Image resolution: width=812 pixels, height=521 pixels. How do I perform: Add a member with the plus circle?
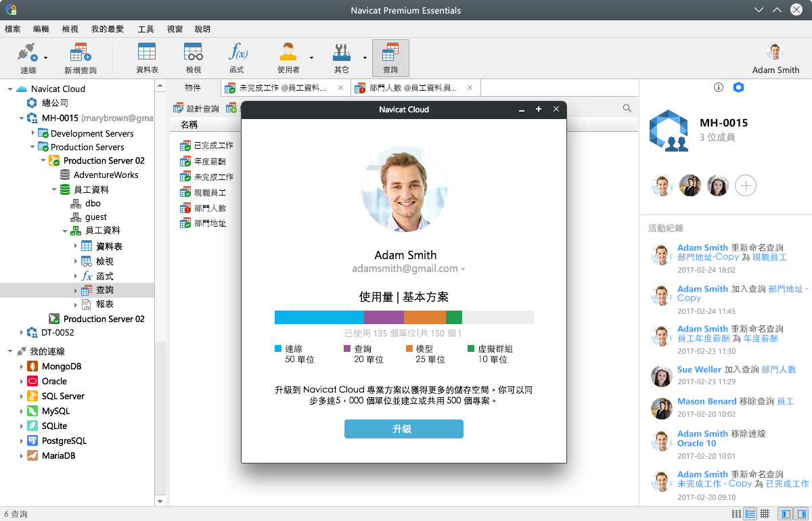pos(746,185)
